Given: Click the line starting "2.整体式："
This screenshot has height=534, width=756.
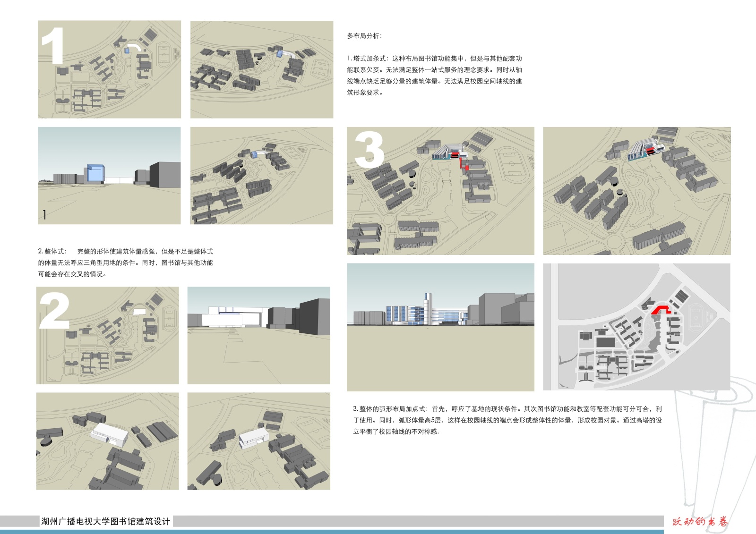Looking at the screenshot, I should (126, 252).
